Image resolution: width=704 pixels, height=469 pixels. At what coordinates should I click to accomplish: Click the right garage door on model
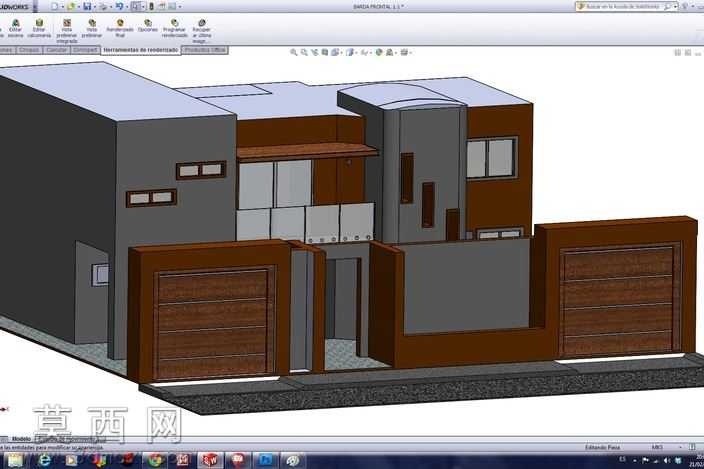619,302
